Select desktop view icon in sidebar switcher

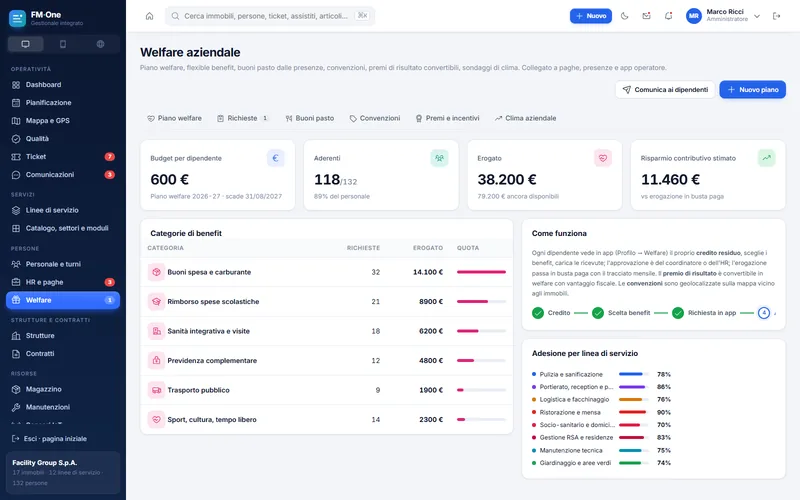coord(26,44)
